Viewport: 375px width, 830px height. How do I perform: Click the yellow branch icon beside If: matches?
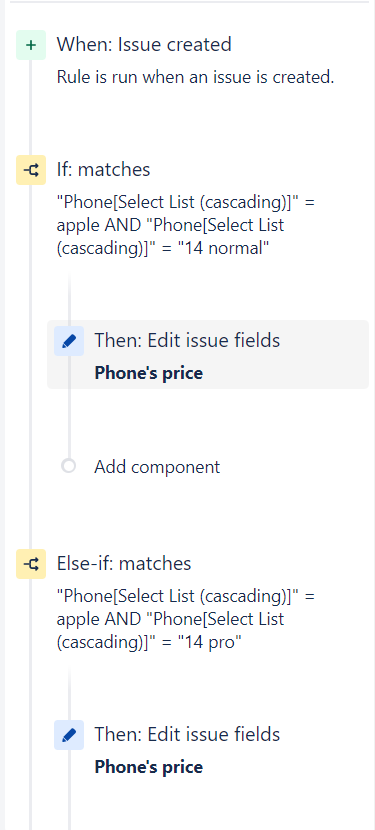point(31,170)
